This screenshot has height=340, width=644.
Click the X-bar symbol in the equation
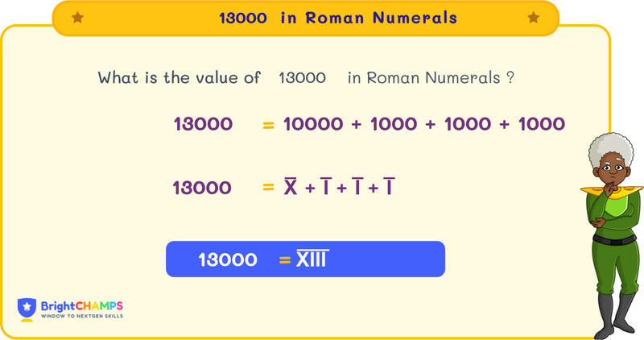point(291,189)
